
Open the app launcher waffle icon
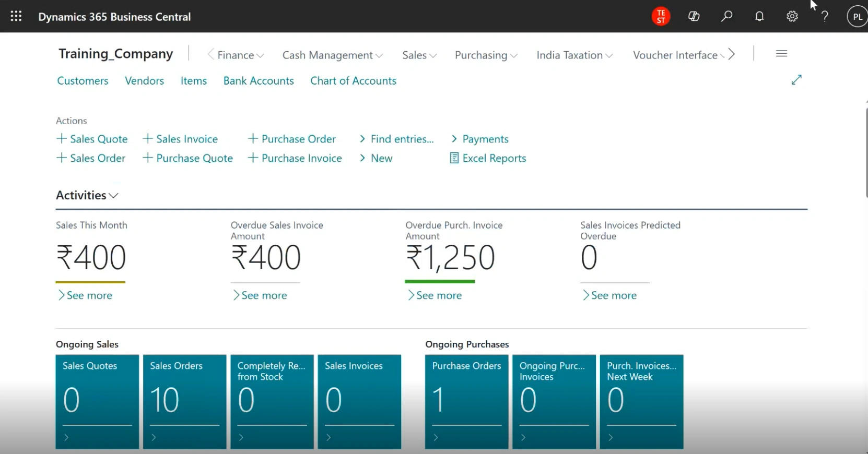[x=16, y=16]
